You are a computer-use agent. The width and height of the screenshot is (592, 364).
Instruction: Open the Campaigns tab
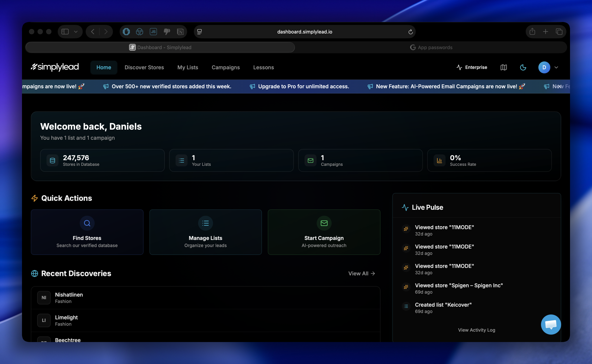225,67
